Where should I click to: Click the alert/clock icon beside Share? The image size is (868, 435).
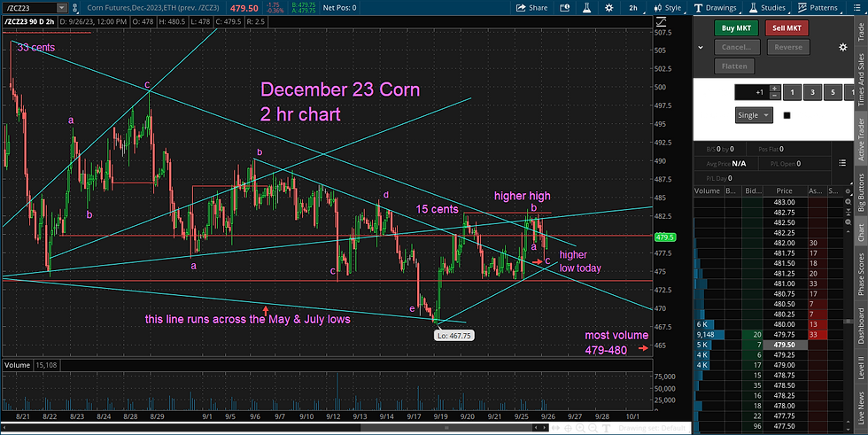pyautogui.click(x=565, y=8)
